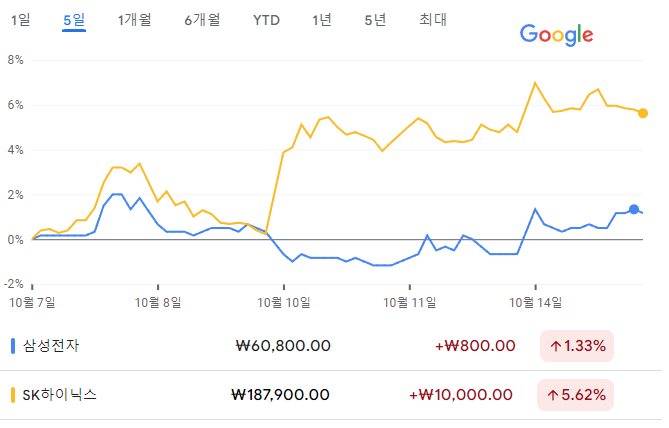Viewport: 669px width, 428px height.
Task: Open the SK하이닉스 stock row
Action: pyautogui.click(x=331, y=395)
